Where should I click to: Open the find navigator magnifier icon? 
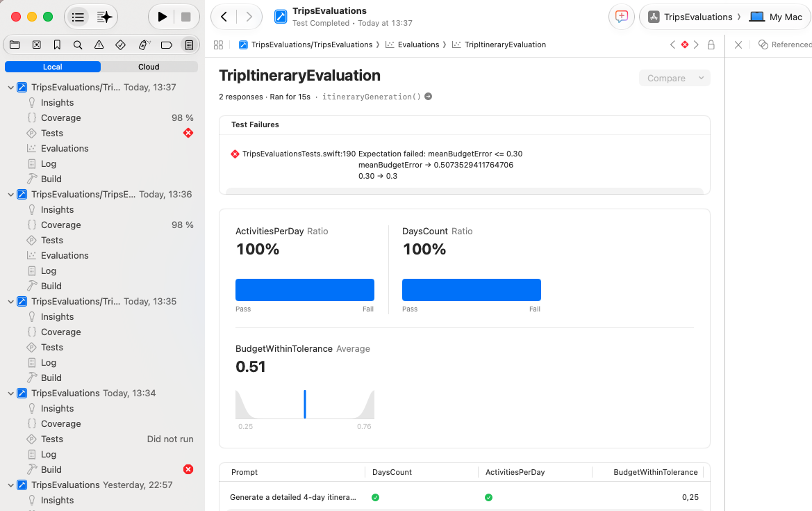point(78,45)
